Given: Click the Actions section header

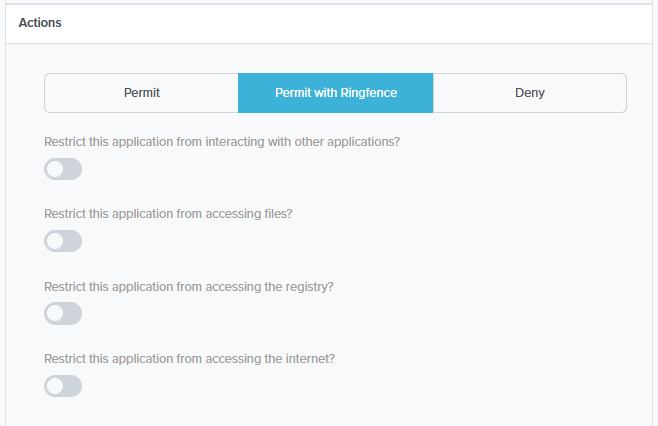Looking at the screenshot, I should pos(329,24).
